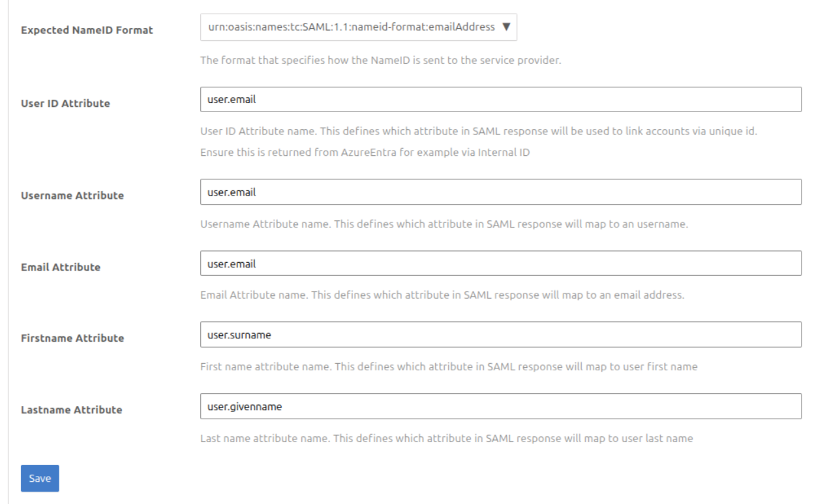Click into the Email Attribute field
The image size is (829, 504).
pyautogui.click(x=500, y=263)
